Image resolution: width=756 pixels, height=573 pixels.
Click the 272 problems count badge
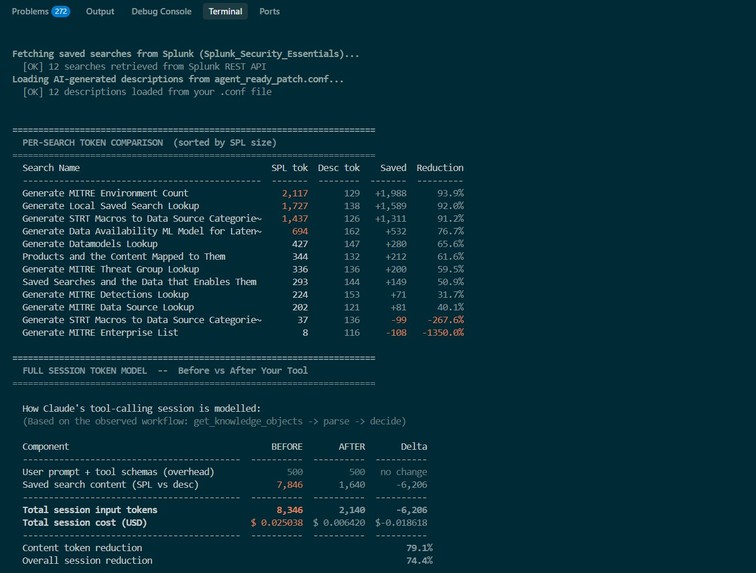tap(61, 12)
